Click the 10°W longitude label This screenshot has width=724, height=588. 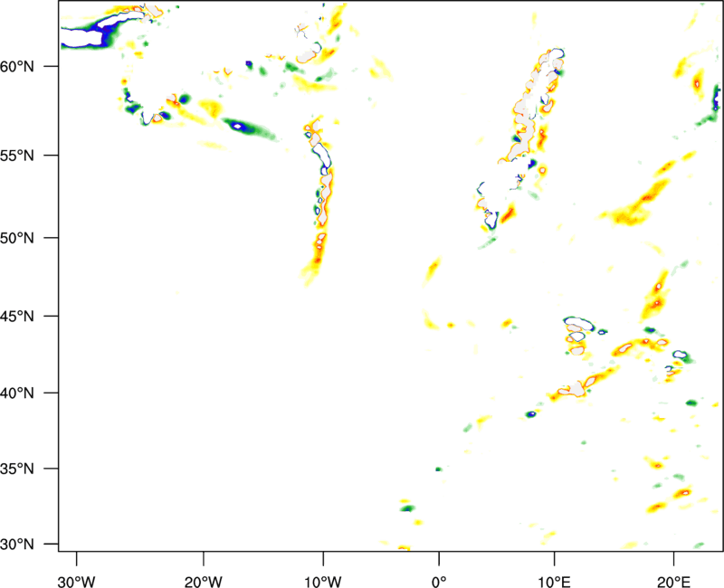click(x=323, y=582)
